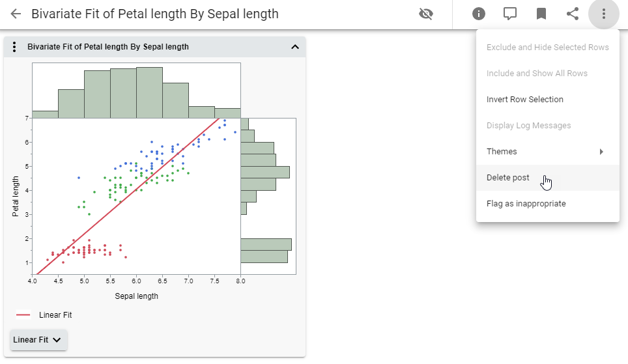Click the tallest top histogram bar
Image resolution: width=628 pixels, height=364 pixels.
[149, 92]
